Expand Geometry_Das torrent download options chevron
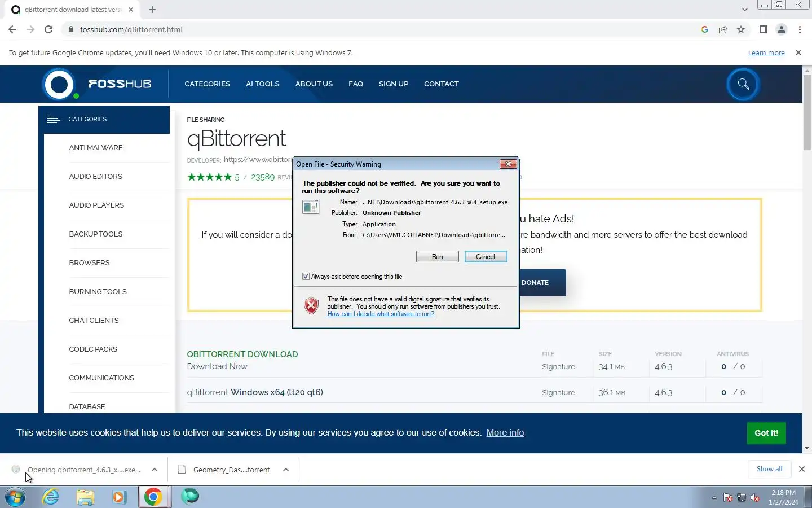Image resolution: width=812 pixels, height=508 pixels. click(286, 470)
